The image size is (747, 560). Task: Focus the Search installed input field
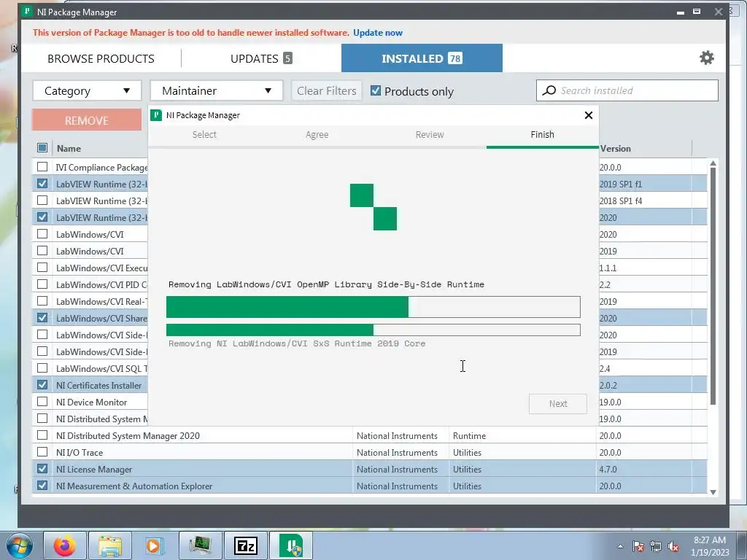tap(627, 90)
